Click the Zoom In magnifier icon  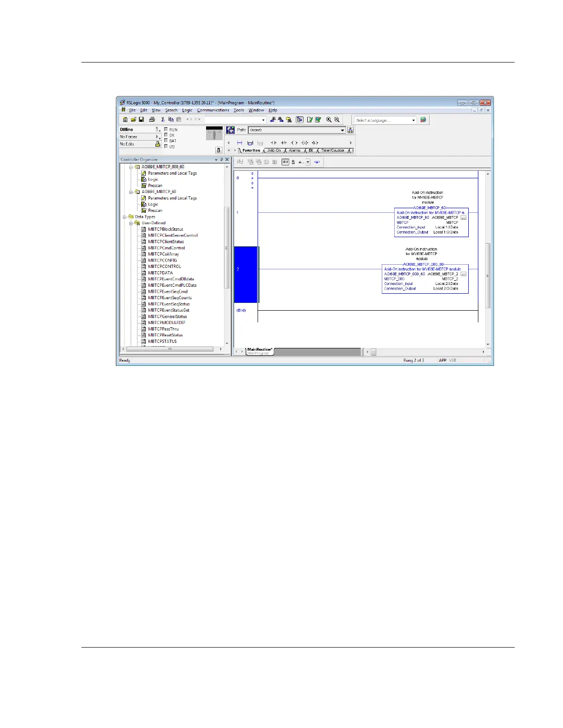pos(329,119)
